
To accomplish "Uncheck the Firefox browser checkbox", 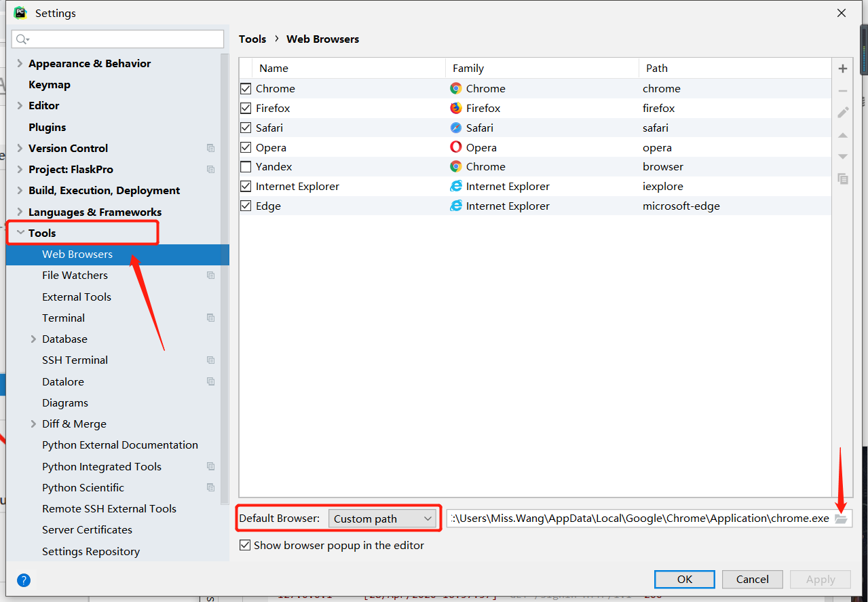I will pos(246,108).
